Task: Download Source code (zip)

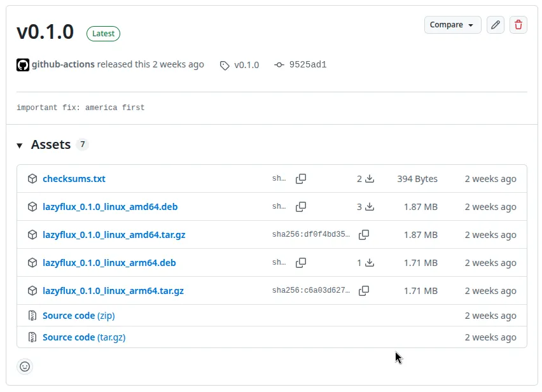Action: point(79,316)
